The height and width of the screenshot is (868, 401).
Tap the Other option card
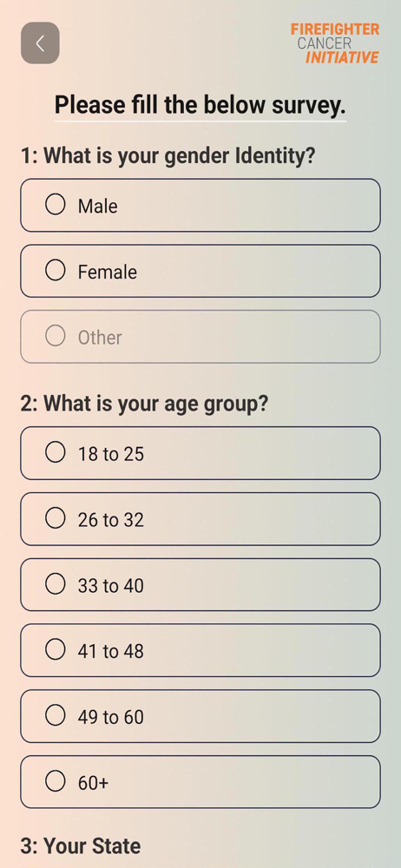(x=200, y=337)
